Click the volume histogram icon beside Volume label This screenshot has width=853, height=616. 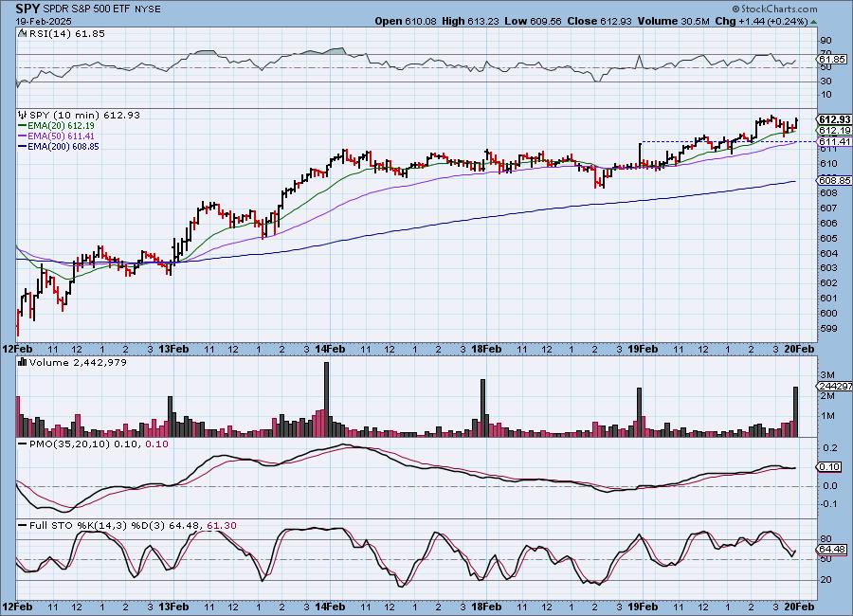click(23, 362)
